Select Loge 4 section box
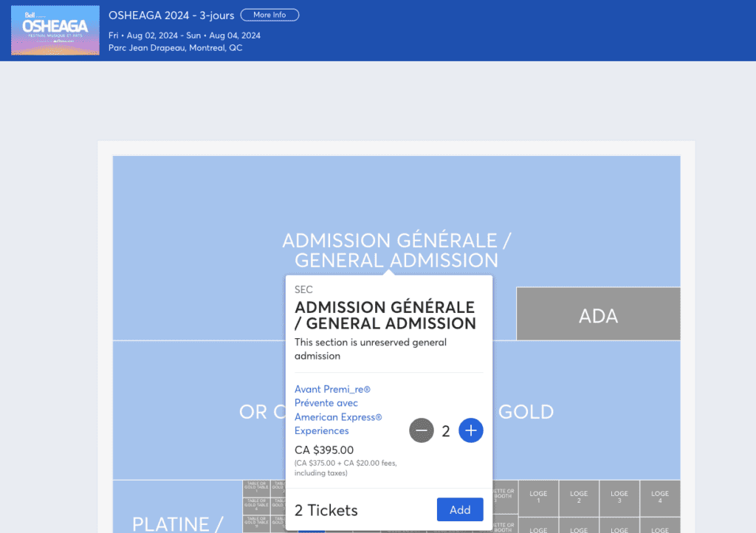This screenshot has width=756, height=533. (660, 498)
